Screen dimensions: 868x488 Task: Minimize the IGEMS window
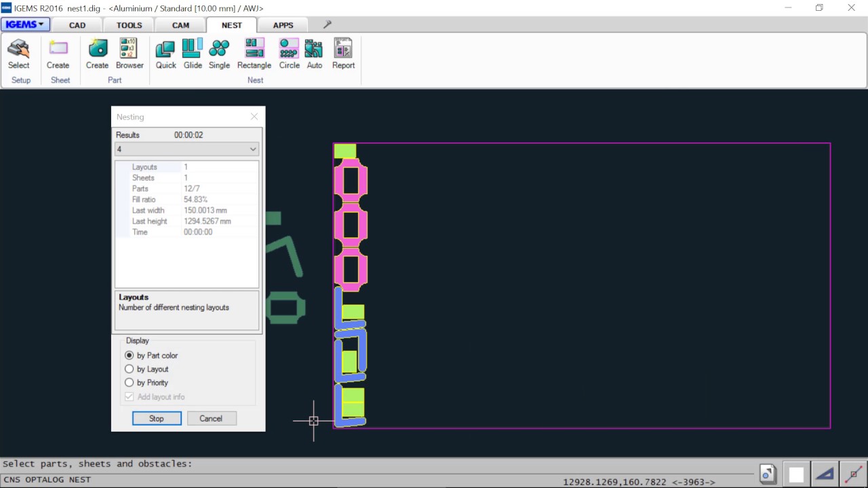[x=788, y=8]
